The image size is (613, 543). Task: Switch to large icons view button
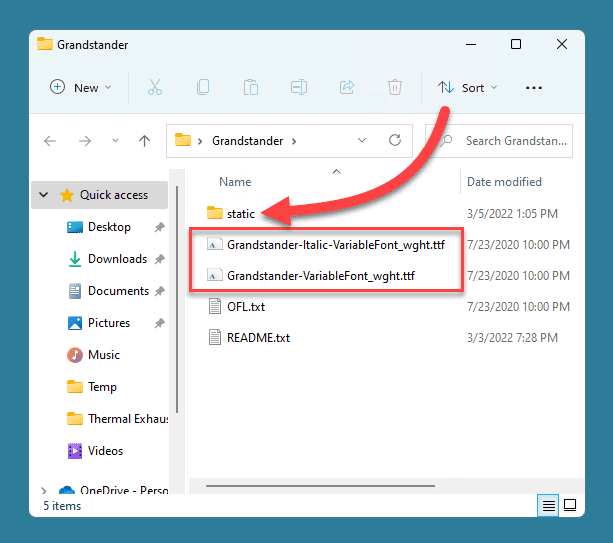click(570, 505)
